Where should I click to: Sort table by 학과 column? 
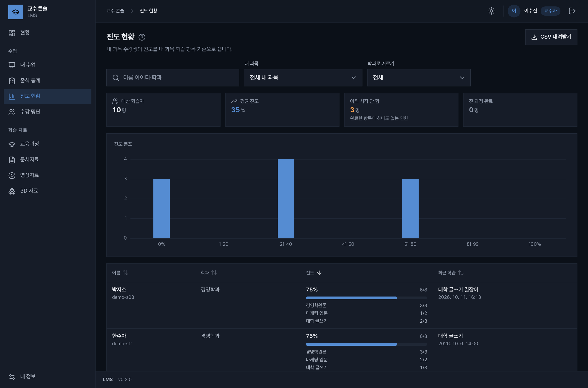pos(209,273)
